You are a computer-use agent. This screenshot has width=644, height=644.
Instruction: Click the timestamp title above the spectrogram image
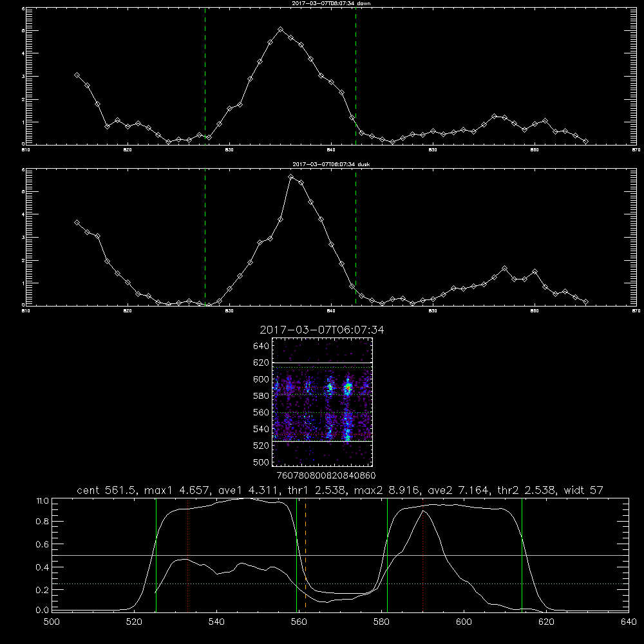click(322, 330)
